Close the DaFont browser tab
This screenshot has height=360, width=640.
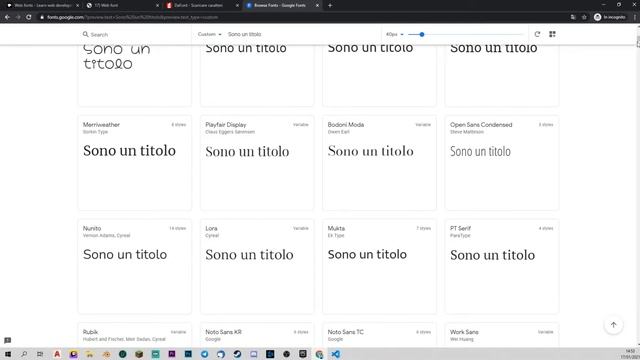tap(237, 5)
